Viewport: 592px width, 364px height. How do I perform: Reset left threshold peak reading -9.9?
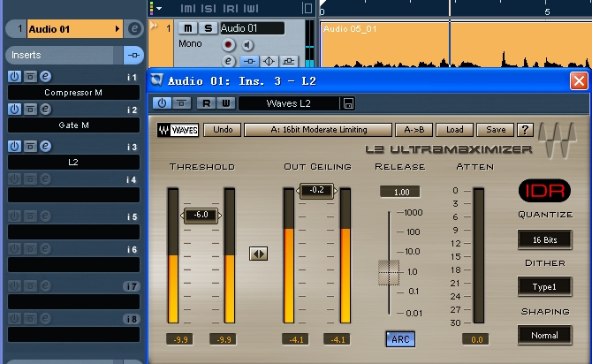pos(179,339)
